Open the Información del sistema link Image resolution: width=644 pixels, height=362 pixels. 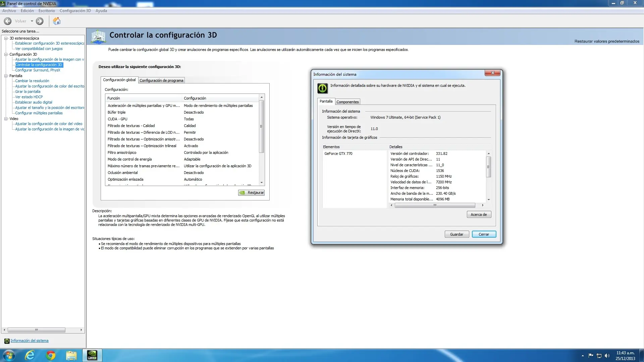pyautogui.click(x=30, y=341)
